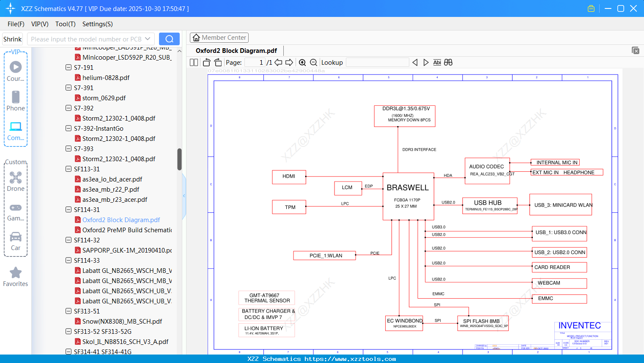Collapse the SF114-31 tree node
Viewport: 644px width, 363px height.
(x=69, y=209)
